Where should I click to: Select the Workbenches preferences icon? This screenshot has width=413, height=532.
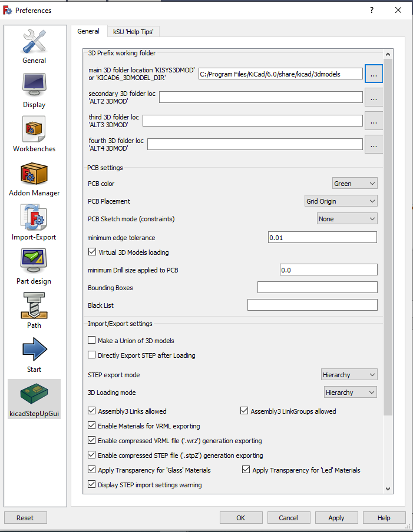coord(34,134)
